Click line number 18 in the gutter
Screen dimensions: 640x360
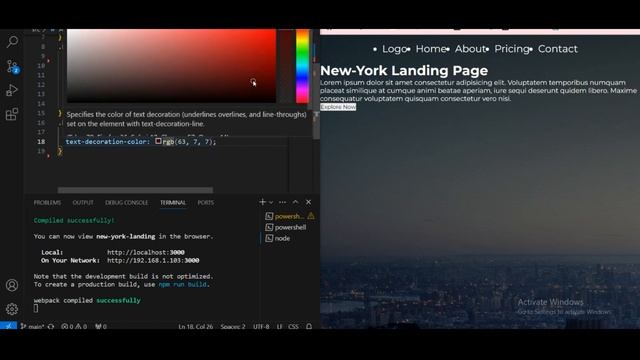coord(41,142)
